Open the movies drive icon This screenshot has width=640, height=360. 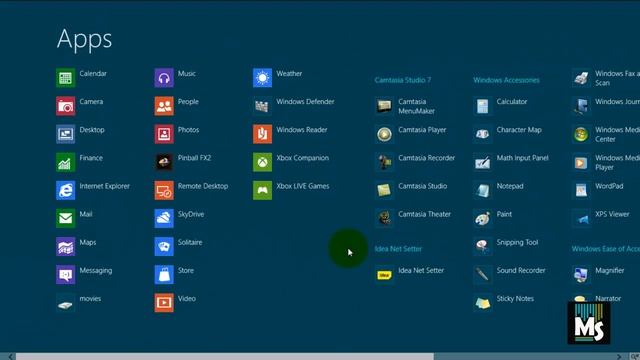click(65, 303)
